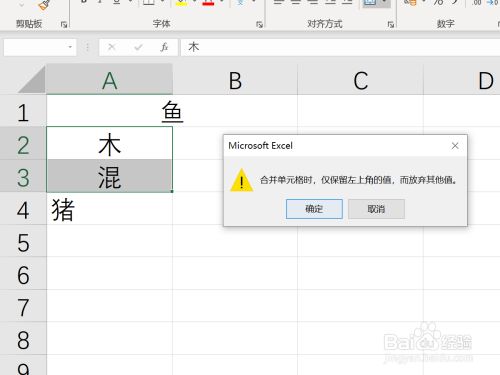The image size is (500, 375).
Task: Click the 数字 group label
Action: click(446, 24)
